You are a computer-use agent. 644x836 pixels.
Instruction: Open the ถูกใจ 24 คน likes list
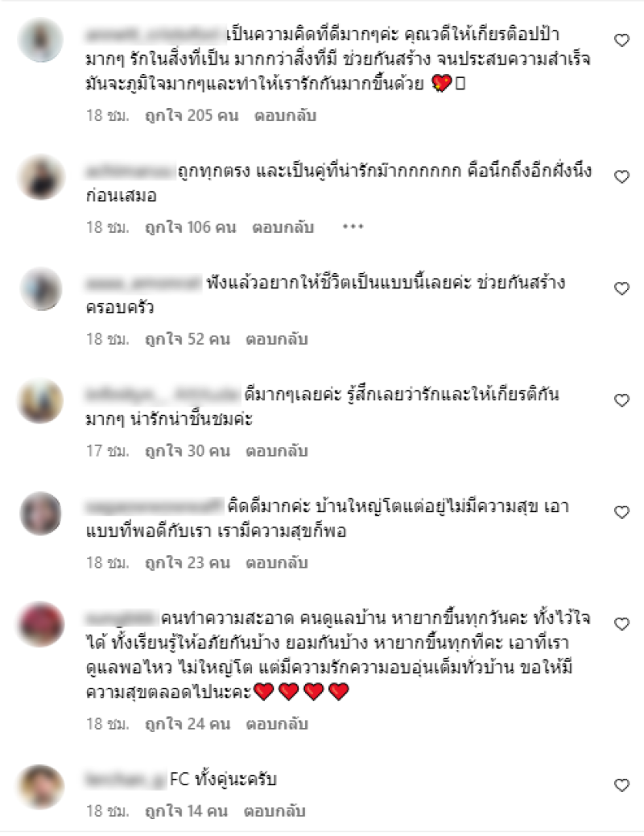pyautogui.click(x=188, y=724)
